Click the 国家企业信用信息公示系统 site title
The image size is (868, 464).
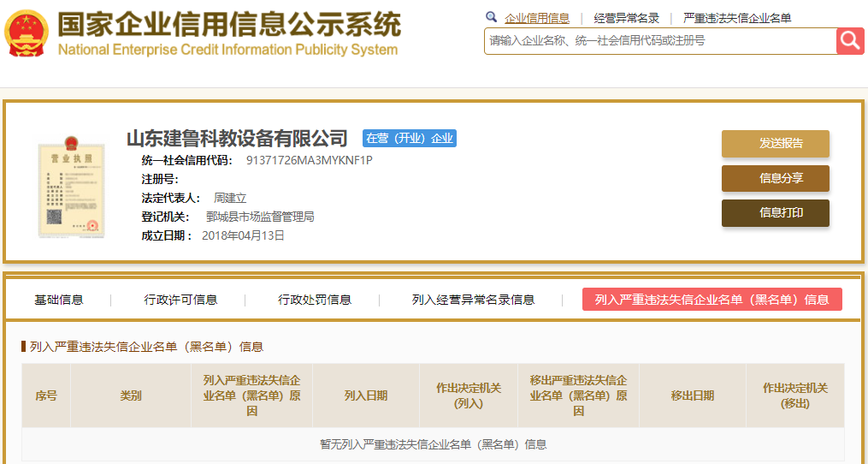pos(229,24)
